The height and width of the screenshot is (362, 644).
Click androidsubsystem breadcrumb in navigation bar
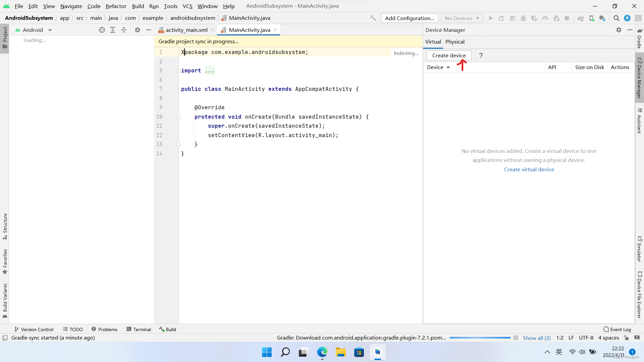tap(193, 18)
